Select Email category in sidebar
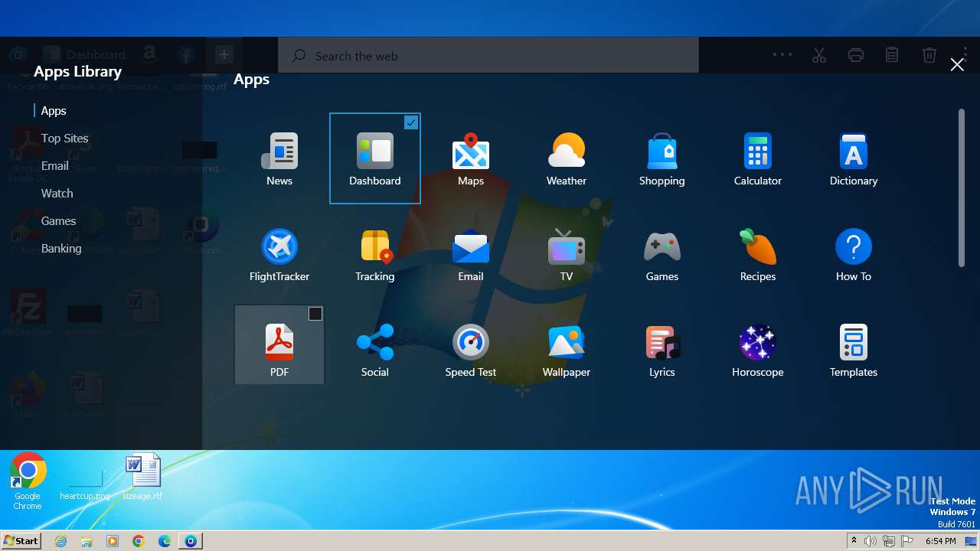Screen dimensions: 980x551 (55, 166)
